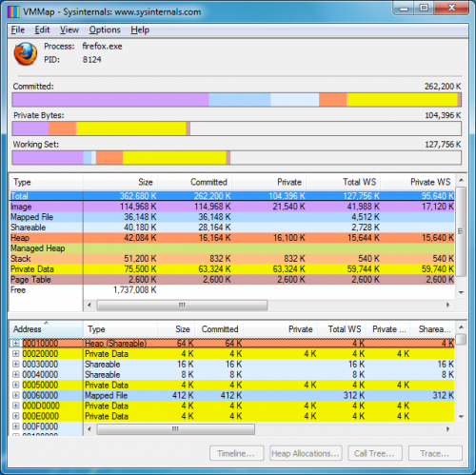
Task: Select the Managed Heap type row
Action: tap(232, 248)
